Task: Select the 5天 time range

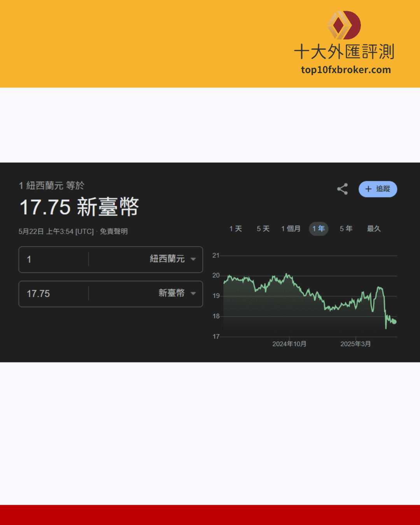Action: pyautogui.click(x=263, y=229)
